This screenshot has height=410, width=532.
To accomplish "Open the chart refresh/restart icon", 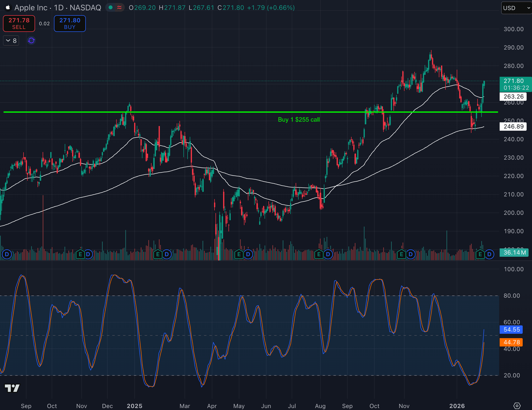I will tap(31, 40).
